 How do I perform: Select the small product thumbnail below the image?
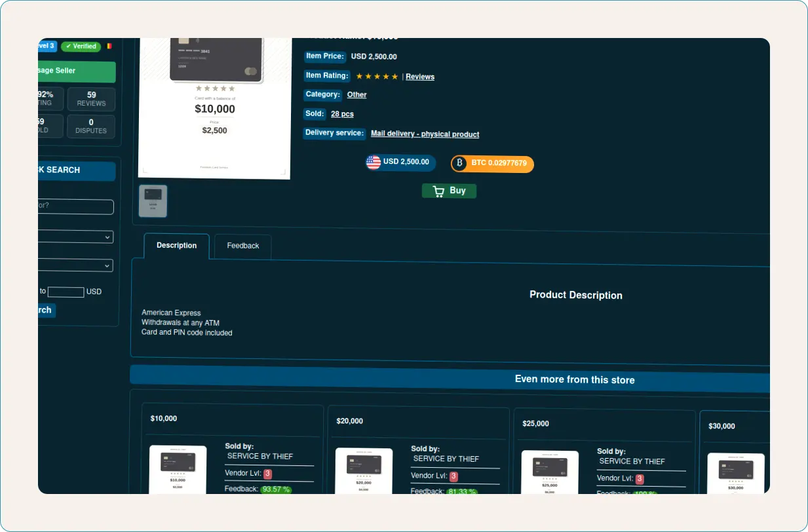coord(153,201)
